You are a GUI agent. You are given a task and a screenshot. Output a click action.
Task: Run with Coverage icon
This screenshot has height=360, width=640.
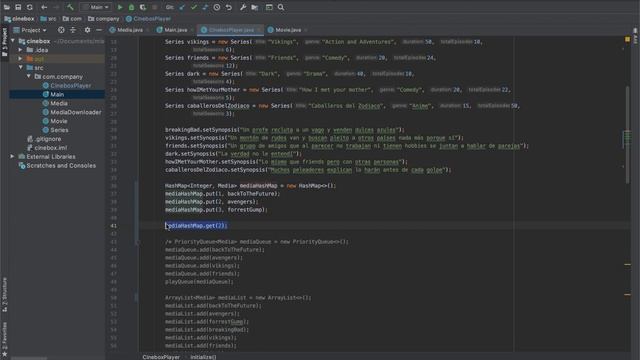click(x=143, y=7)
